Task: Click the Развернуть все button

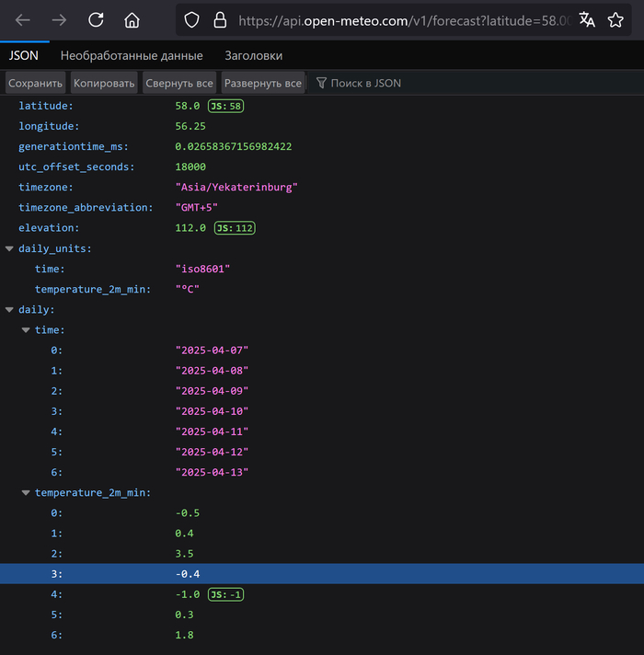Action: [263, 83]
